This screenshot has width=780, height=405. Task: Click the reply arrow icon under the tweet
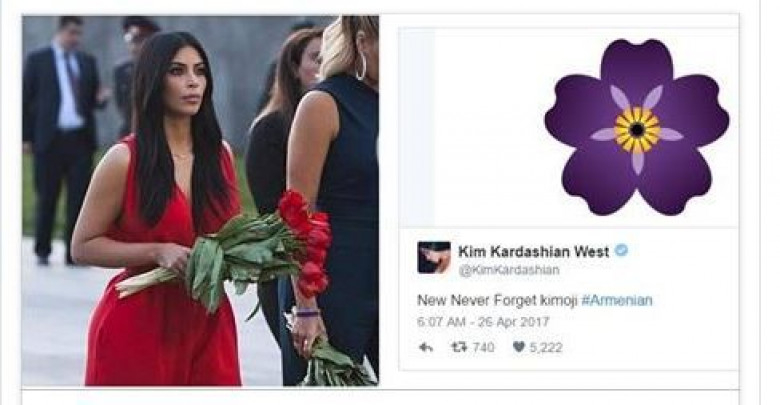[426, 347]
